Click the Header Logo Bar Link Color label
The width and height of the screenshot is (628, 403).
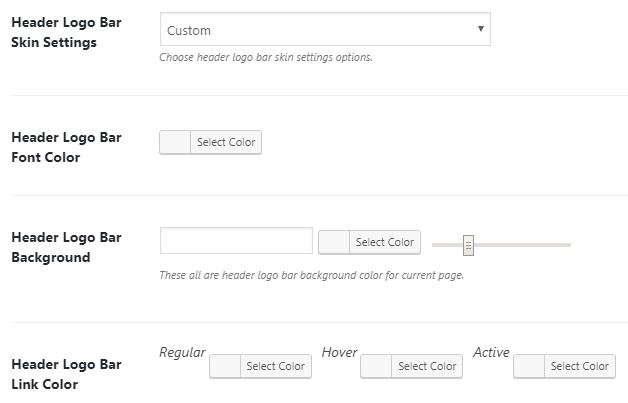(x=66, y=374)
